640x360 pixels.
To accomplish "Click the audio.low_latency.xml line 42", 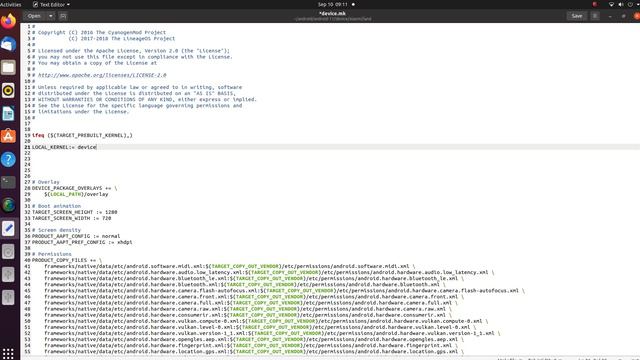I will click(269, 273).
